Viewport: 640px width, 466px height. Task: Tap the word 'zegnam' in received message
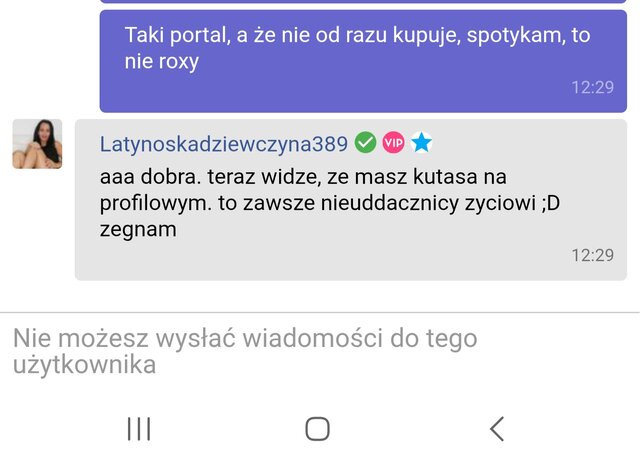pyautogui.click(x=138, y=230)
